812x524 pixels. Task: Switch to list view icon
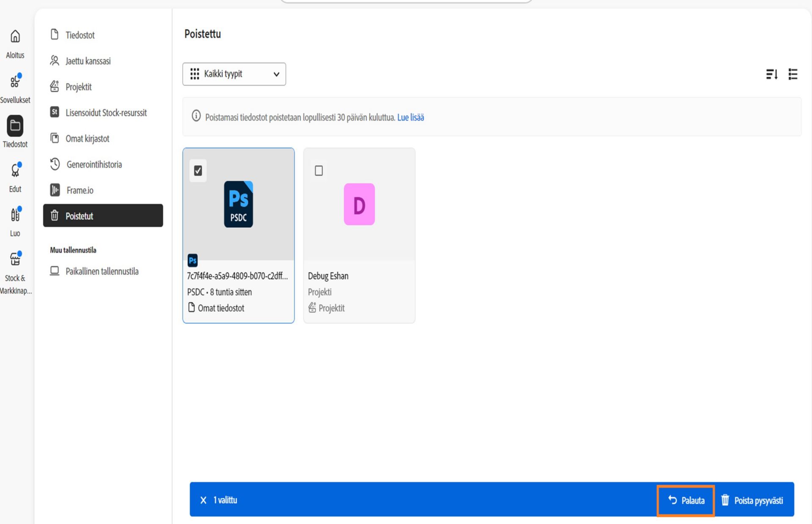click(x=793, y=74)
